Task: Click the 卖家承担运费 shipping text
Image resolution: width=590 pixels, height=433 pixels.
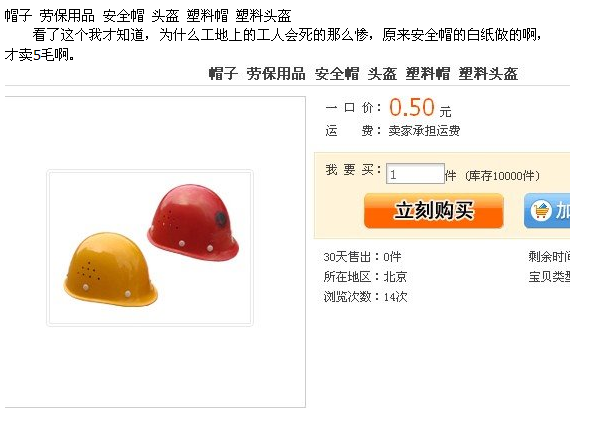Action: click(x=424, y=131)
